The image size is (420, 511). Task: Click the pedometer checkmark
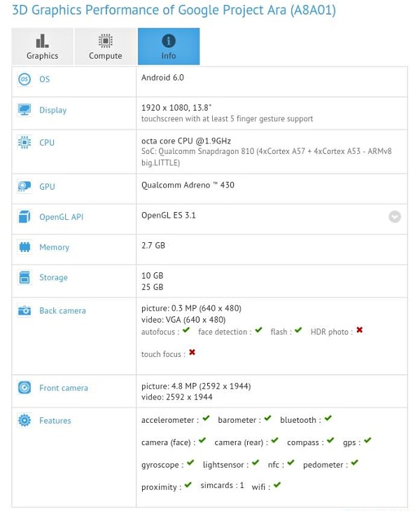[x=354, y=463]
